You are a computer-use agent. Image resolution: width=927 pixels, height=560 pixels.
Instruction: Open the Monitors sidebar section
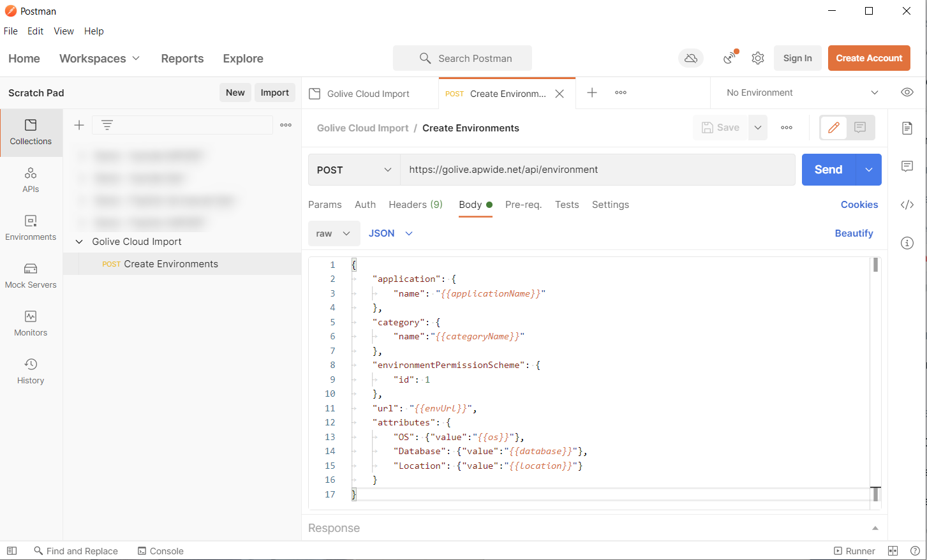coord(31,323)
